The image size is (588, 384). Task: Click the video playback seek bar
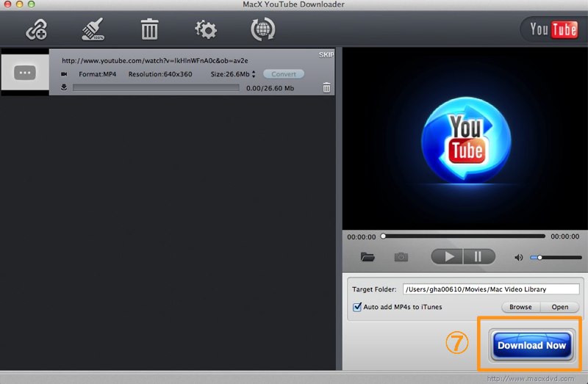click(464, 236)
